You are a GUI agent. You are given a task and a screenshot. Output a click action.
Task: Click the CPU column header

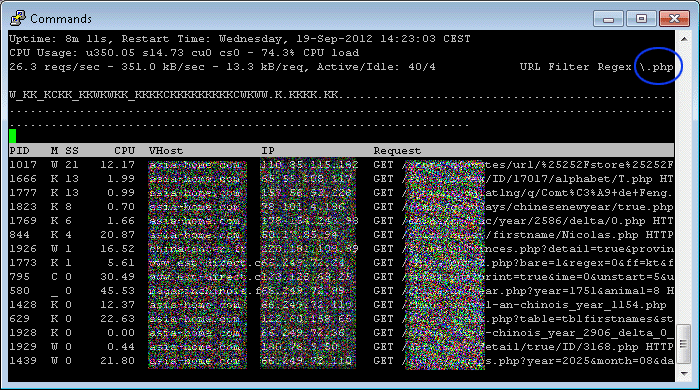124,150
